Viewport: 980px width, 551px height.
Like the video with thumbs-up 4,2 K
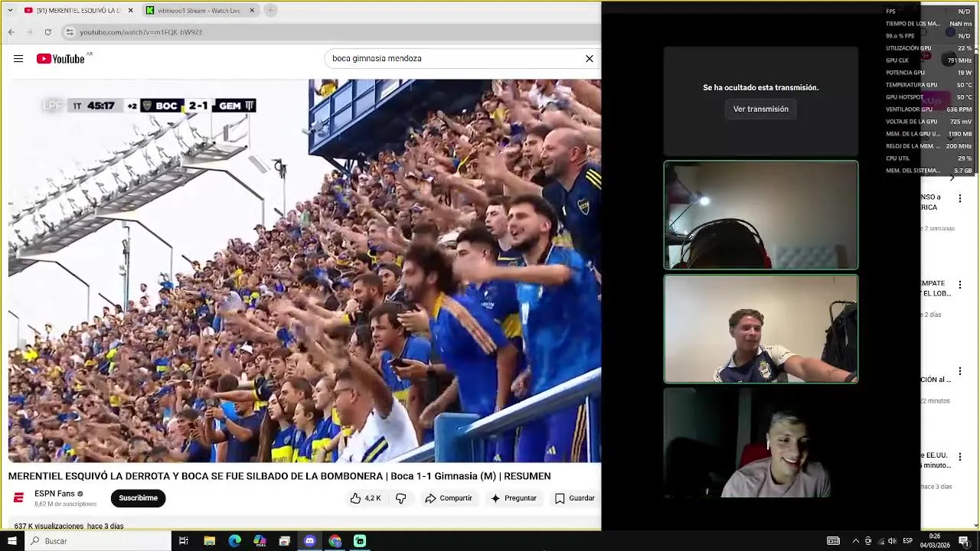tap(365, 498)
